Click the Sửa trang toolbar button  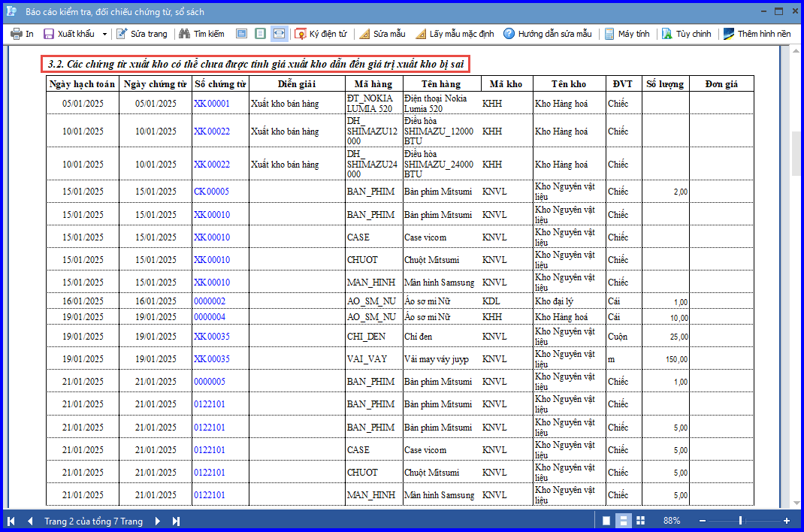click(142, 34)
